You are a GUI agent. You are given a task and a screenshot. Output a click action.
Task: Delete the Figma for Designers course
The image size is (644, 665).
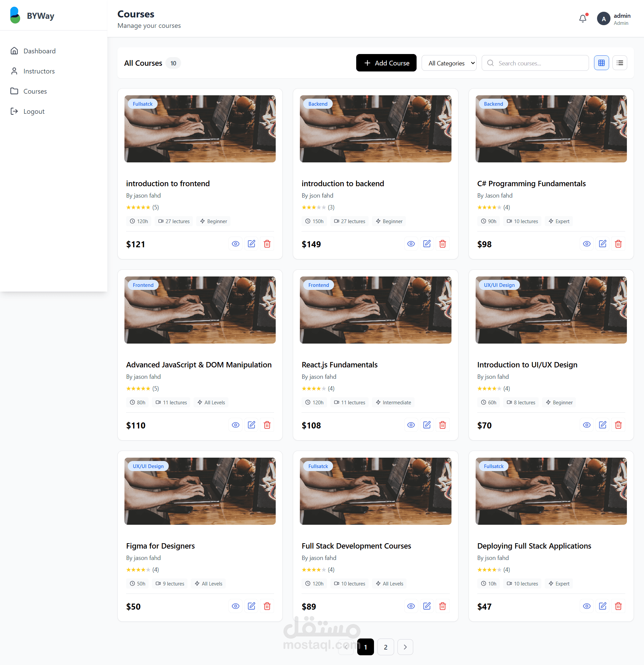pos(267,606)
